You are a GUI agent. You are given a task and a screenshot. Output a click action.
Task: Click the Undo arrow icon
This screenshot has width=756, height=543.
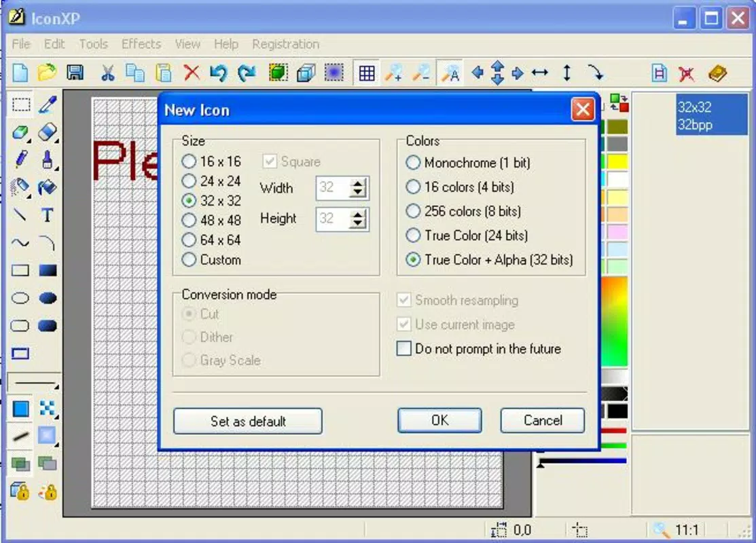pos(219,73)
